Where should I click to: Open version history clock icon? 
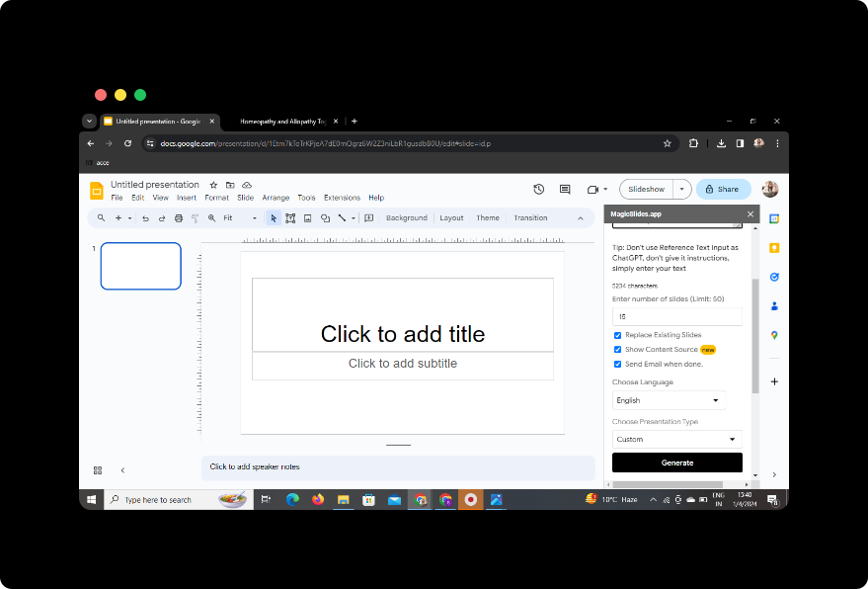tap(538, 190)
